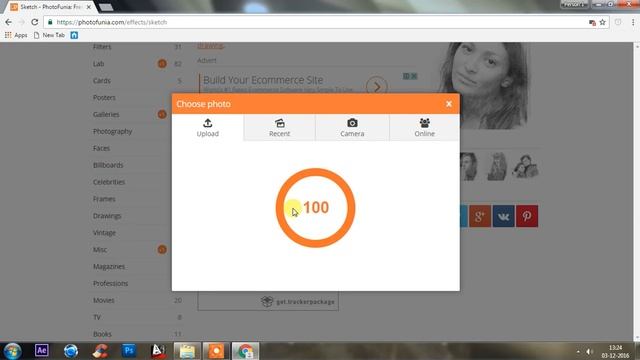Screen dimensions: 640x360
Task: Close the advertisement with its X
Action: tap(414, 76)
